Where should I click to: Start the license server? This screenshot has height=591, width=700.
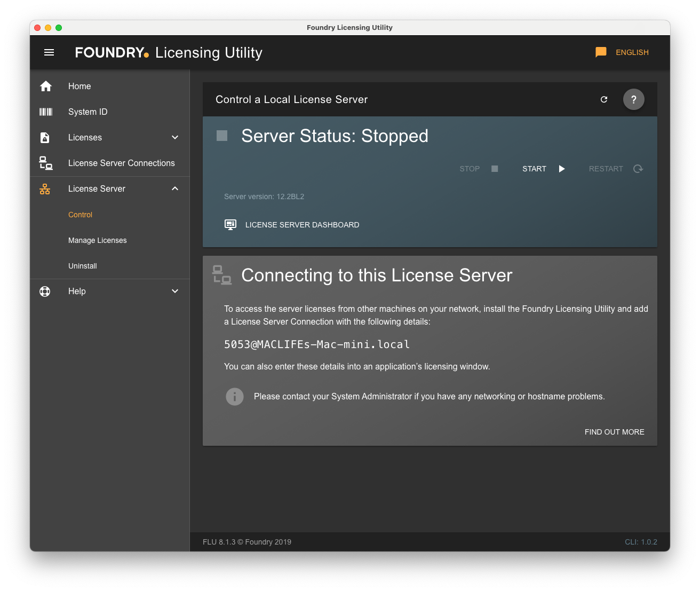tap(543, 169)
